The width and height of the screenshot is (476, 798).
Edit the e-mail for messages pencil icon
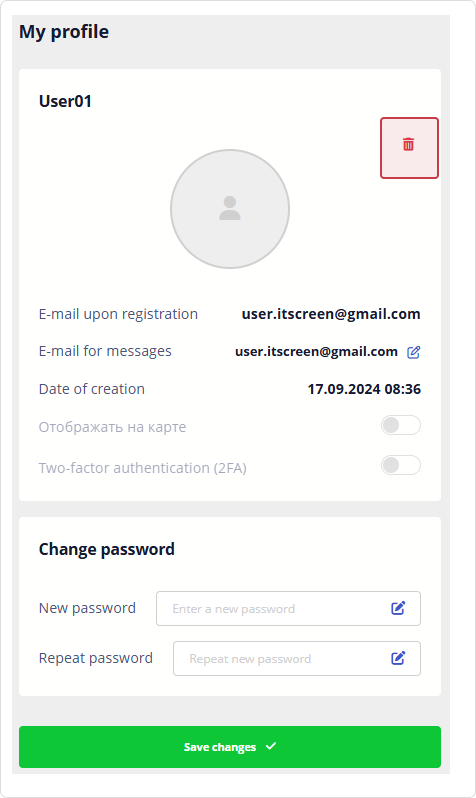pos(413,352)
